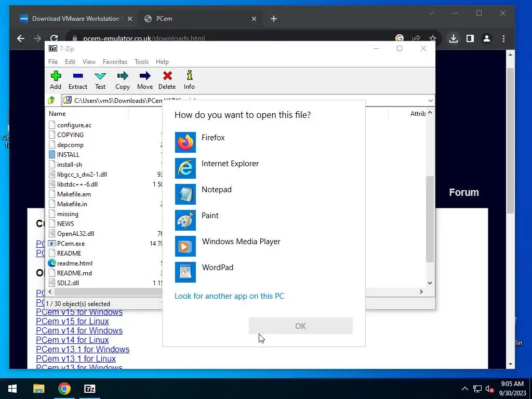Open PCem v15 for Linux link
This screenshot has width=532, height=399.
72,321
